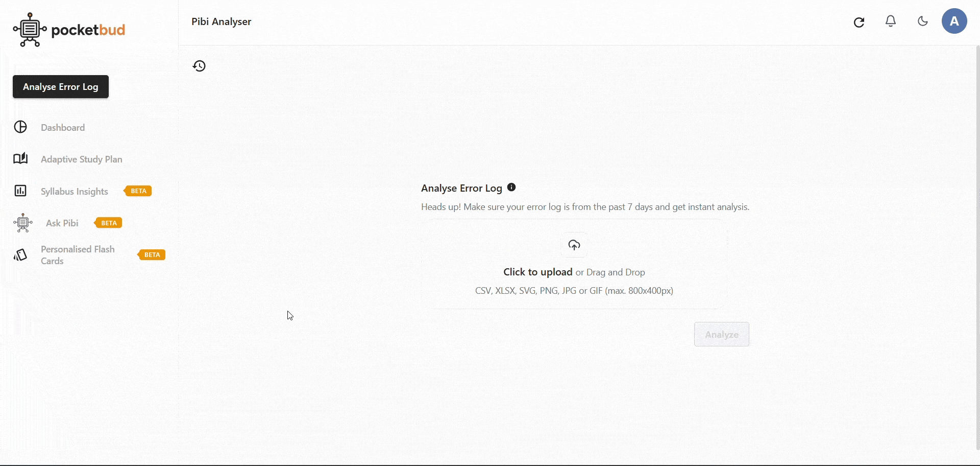Click the Syllabus Insights bar chart icon
Viewport: 980px width, 466px height.
click(20, 191)
